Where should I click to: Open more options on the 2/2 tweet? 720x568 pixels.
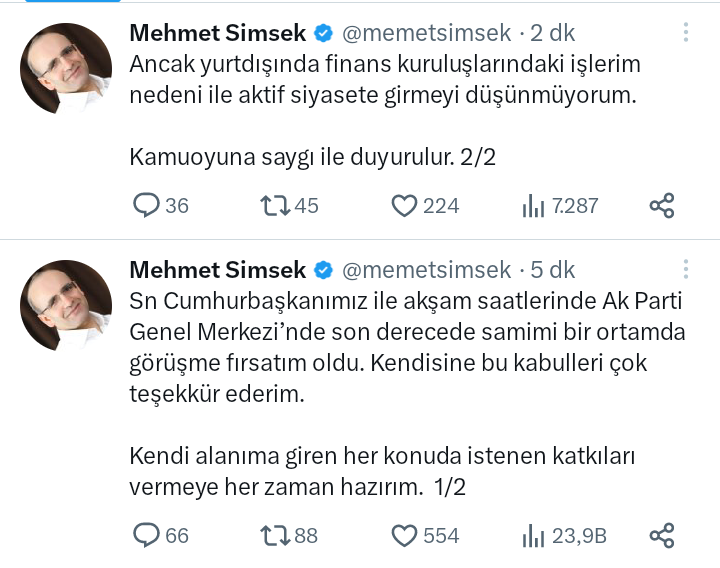[686, 32]
